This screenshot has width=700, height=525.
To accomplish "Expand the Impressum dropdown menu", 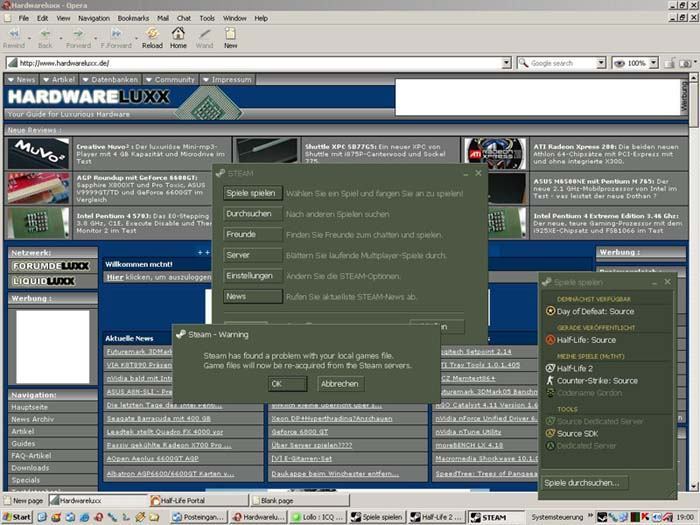I will pos(227,79).
